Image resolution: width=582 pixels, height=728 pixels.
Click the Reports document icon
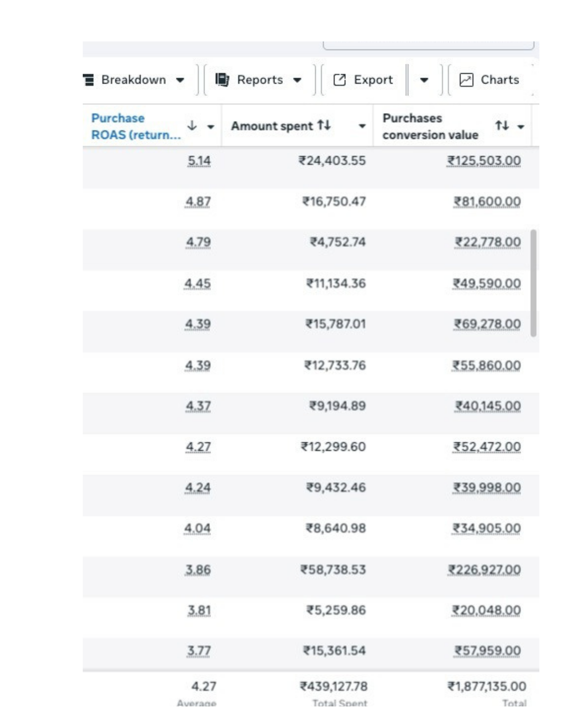tap(222, 80)
